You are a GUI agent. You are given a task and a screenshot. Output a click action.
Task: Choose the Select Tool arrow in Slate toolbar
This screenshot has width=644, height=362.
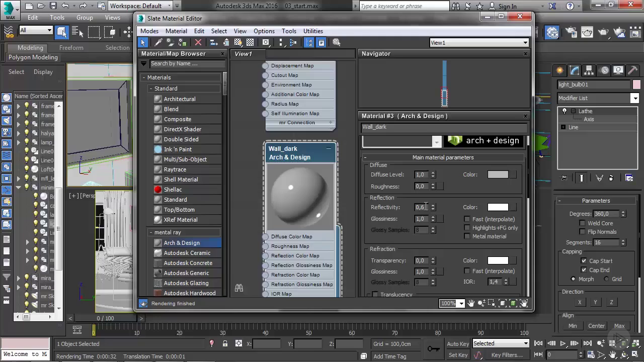143,43
